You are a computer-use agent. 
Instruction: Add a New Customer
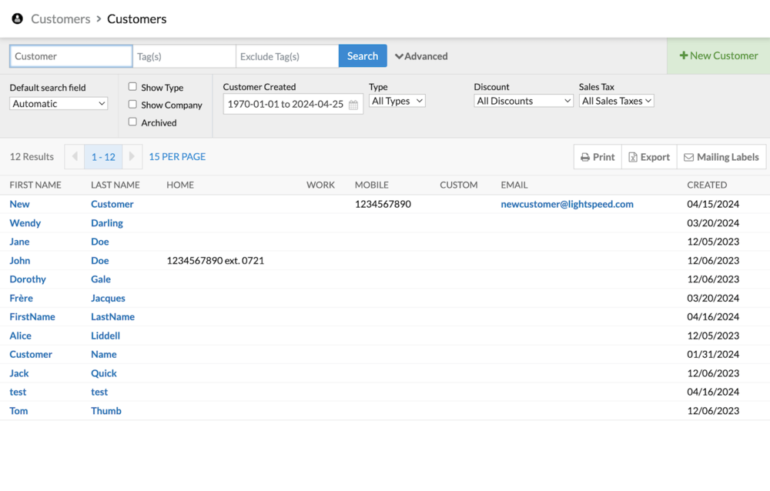point(718,56)
